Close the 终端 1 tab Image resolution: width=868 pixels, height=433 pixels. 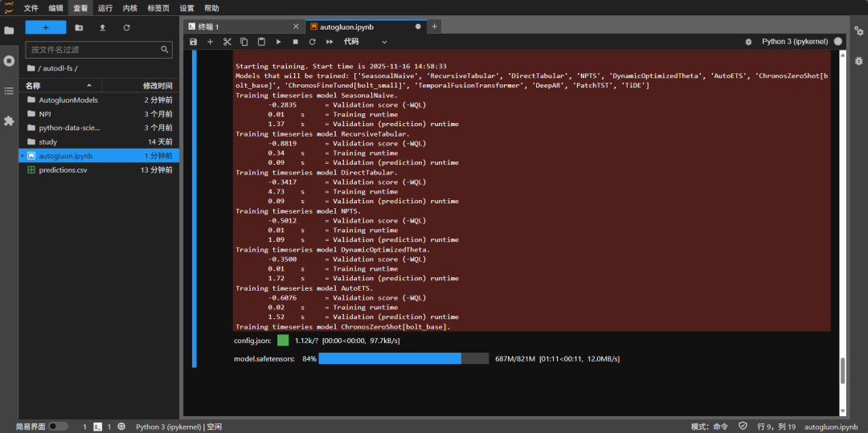[x=296, y=27]
